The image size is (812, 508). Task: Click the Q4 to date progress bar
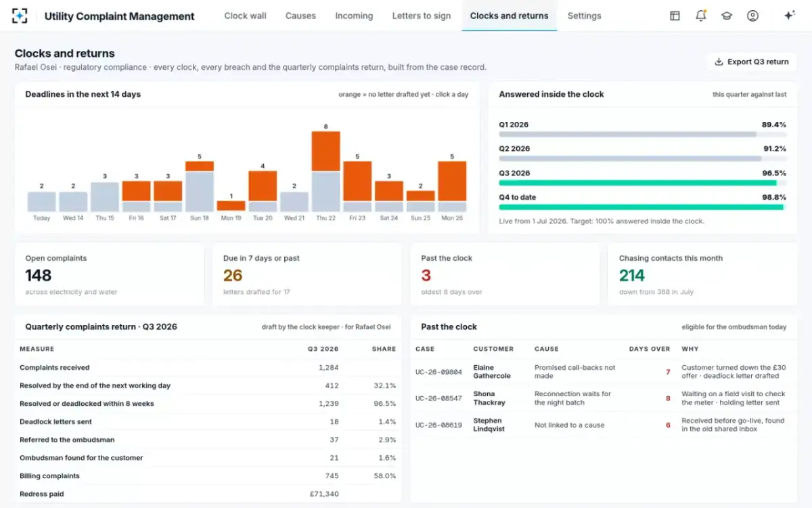pos(643,207)
